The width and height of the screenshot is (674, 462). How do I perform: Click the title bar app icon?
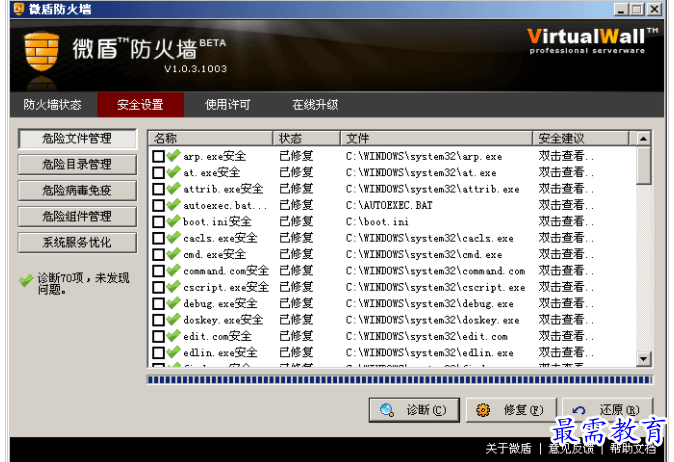coord(18,9)
